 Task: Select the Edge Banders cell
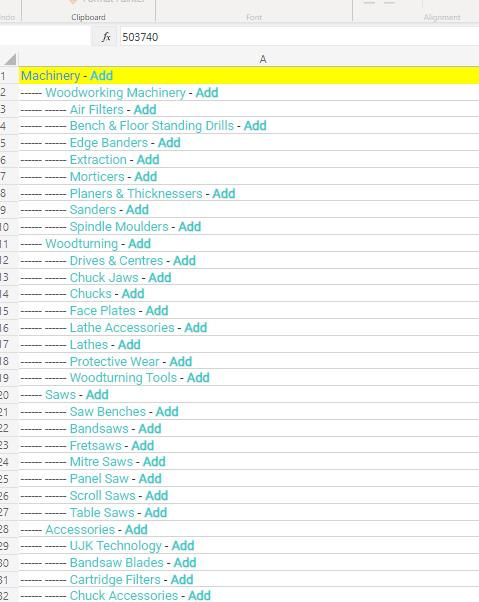(x=248, y=143)
